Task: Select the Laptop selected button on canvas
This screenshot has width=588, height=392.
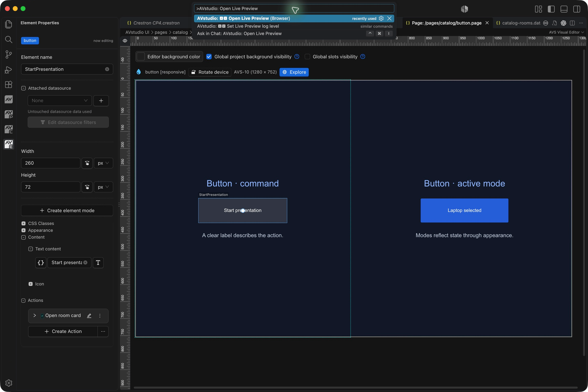Action: (x=464, y=210)
